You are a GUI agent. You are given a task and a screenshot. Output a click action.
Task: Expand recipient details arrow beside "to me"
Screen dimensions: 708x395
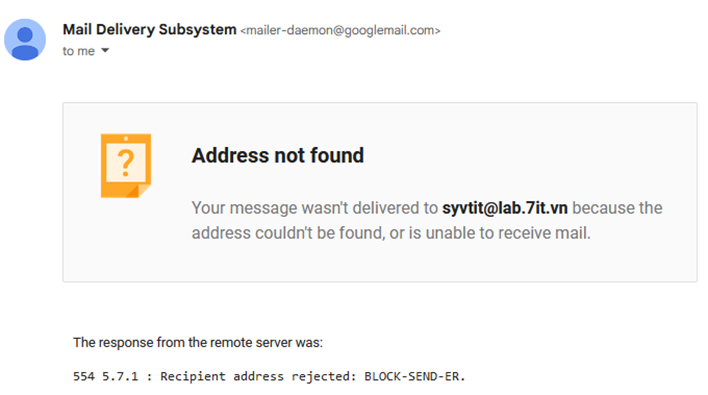pyautogui.click(x=105, y=51)
